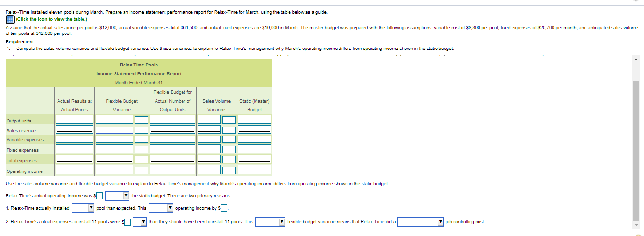Viewport: 644px width, 236px height.
Task: Click Sales revenue Sales Volume Variance field
Action: tap(209, 130)
